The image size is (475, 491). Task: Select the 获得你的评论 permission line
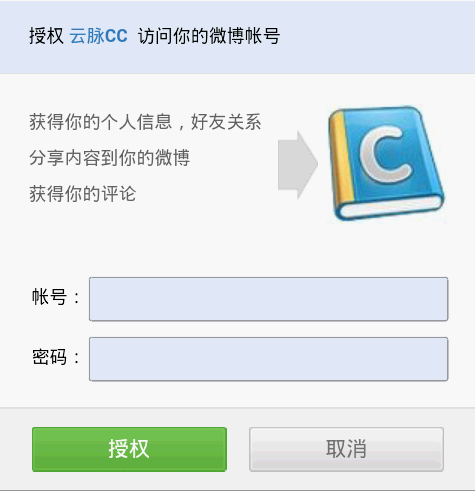point(83,193)
